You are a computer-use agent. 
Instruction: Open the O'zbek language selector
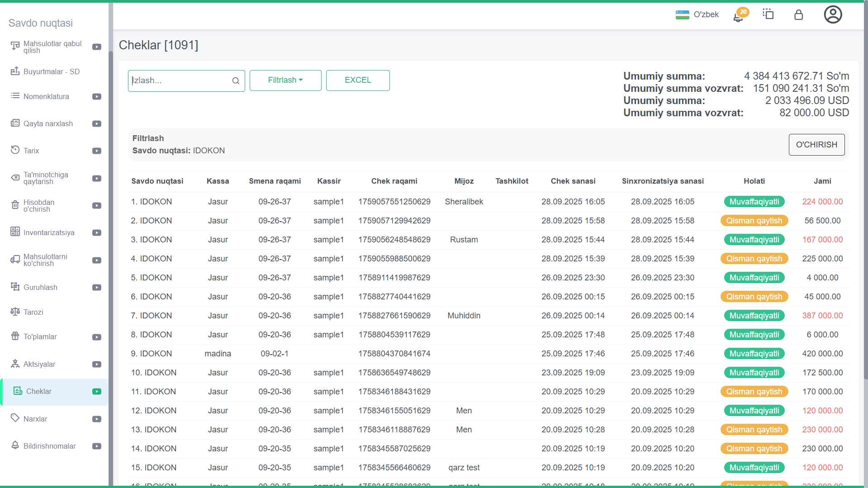click(x=697, y=14)
